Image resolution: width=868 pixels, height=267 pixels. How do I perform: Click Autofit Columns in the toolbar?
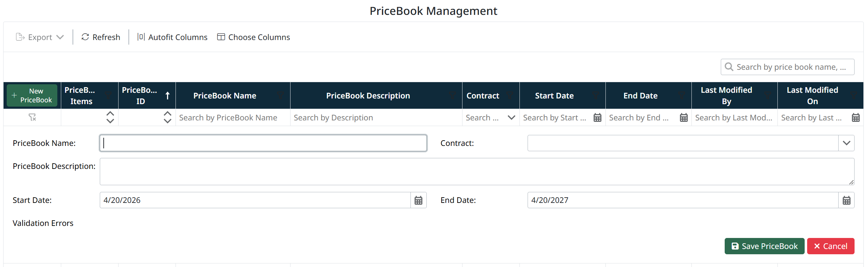pos(172,37)
